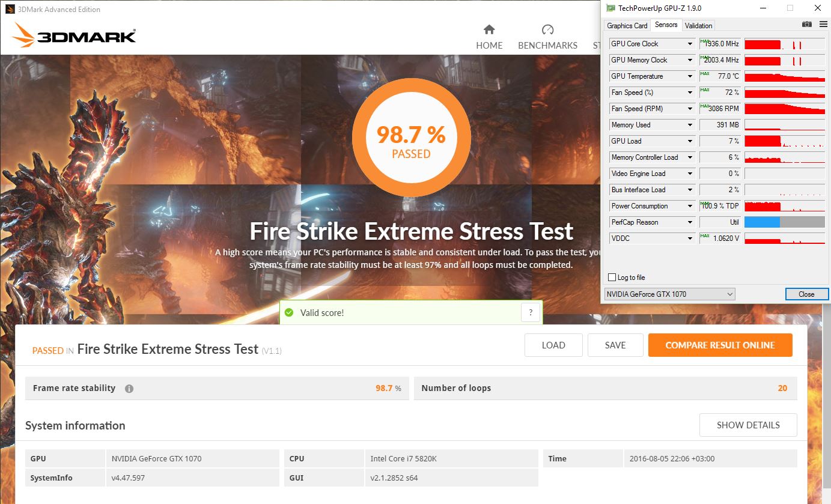This screenshot has width=831, height=504.
Task: Click the System information heading
Action: (75, 426)
